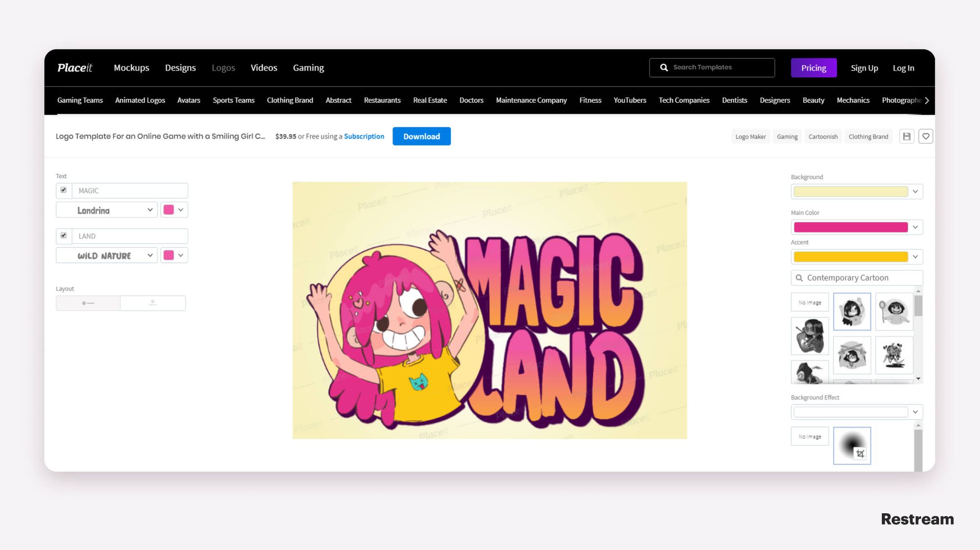This screenshot has height=550, width=980.
Task: Follow the Subscription link
Action: [x=364, y=137]
